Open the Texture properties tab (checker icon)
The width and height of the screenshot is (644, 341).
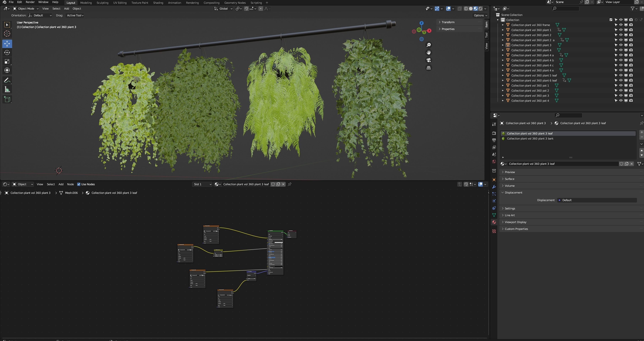(x=494, y=231)
